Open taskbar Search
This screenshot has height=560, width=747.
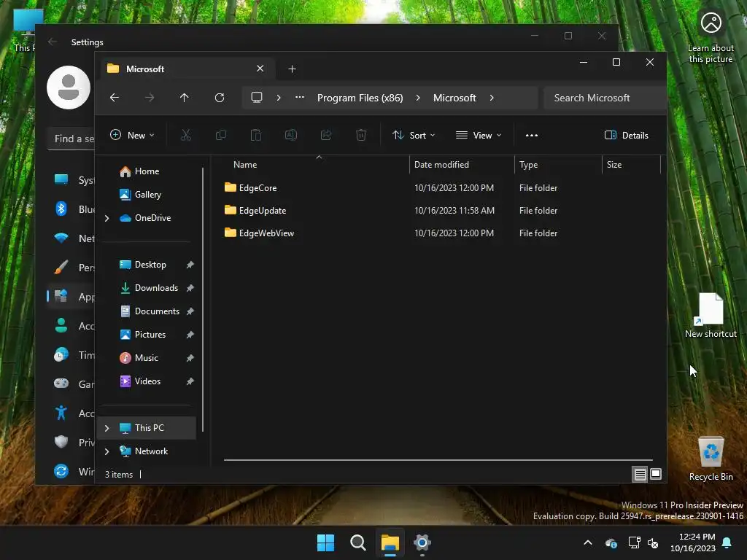(357, 542)
